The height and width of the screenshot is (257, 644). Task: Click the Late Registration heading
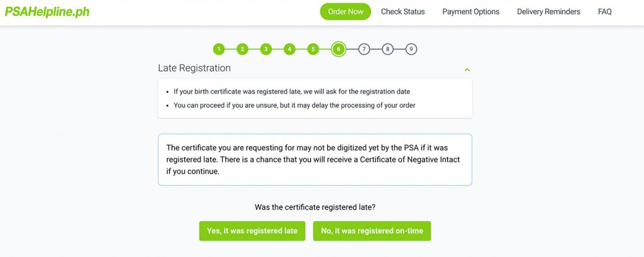click(194, 68)
